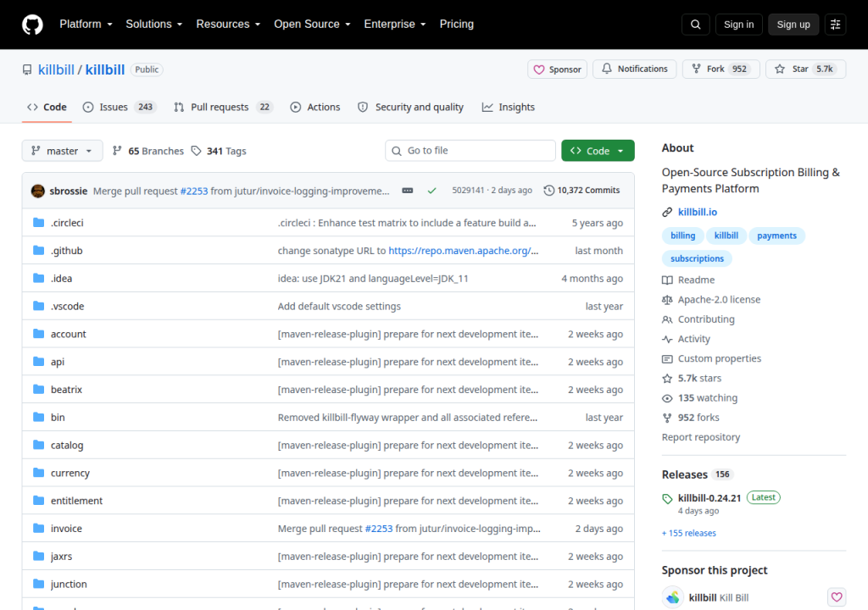
Task: Open the .github folder icon
Action: [39, 250]
